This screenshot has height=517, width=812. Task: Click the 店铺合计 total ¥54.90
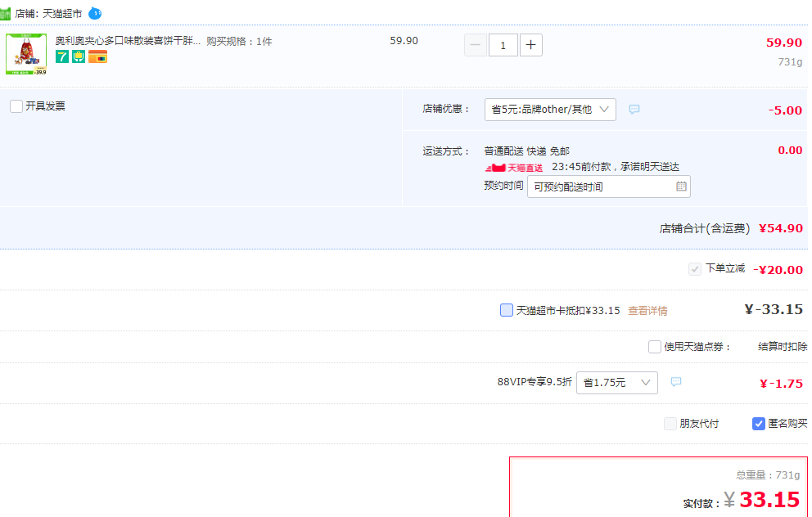click(780, 228)
